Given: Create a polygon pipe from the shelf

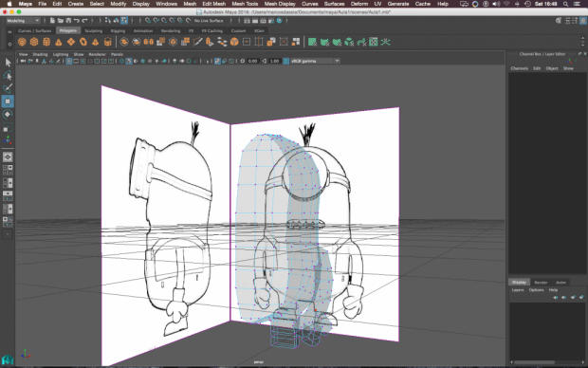Looking at the screenshot, I should [x=107, y=42].
